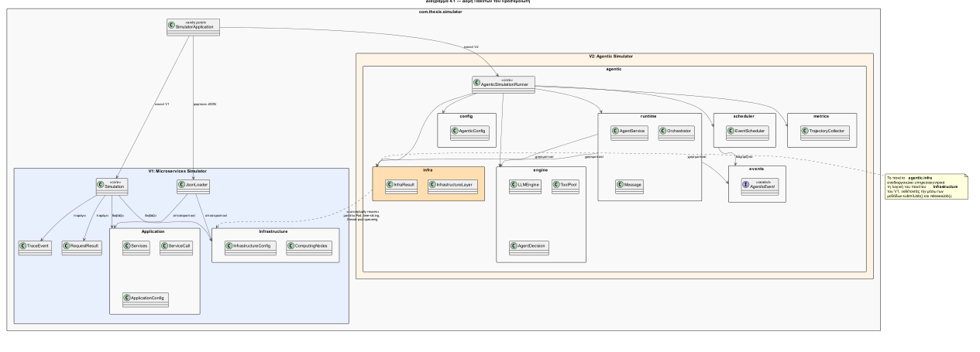Click the yellow note about agentic.infra
Viewport: 980px width, 352px height.
click(927, 186)
